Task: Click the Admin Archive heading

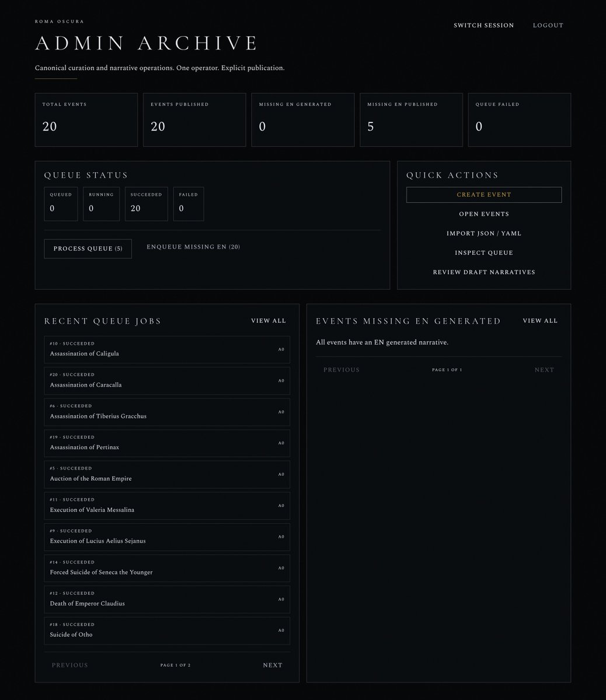Action: 147,44
